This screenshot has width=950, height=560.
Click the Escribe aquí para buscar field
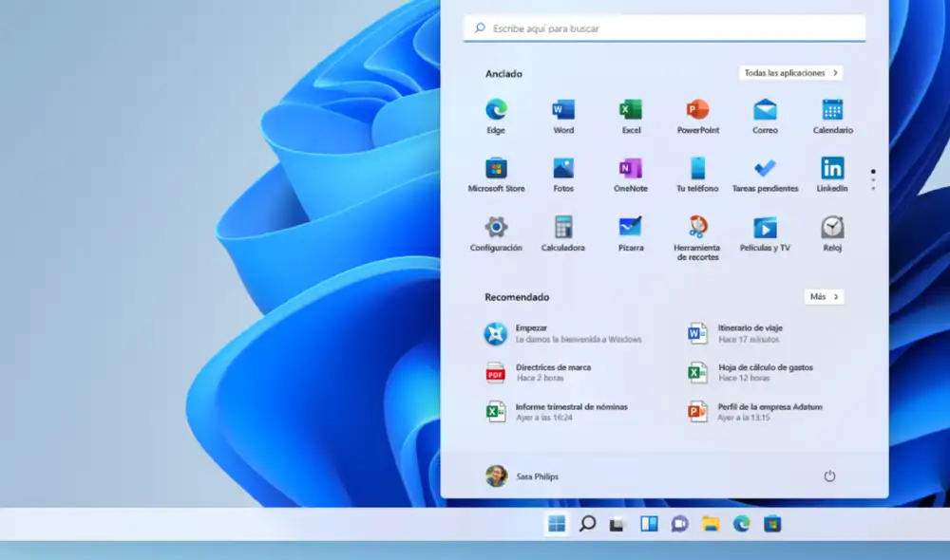[x=665, y=28]
